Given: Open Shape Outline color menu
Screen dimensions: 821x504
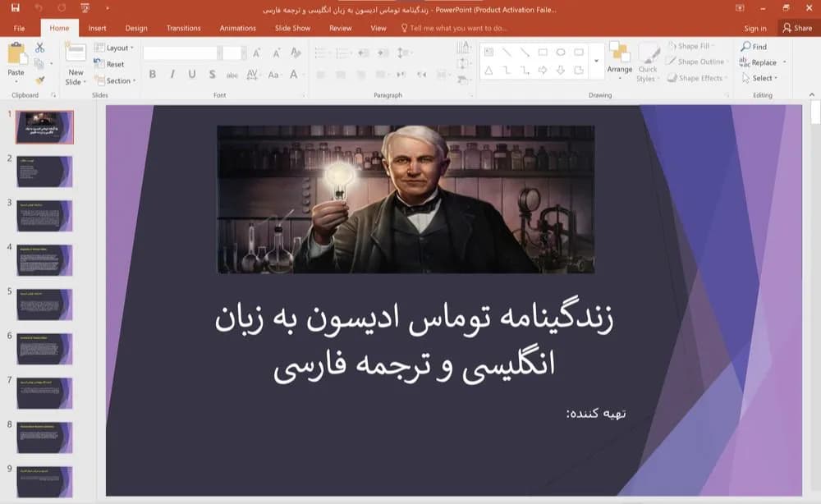Looking at the screenshot, I should [x=697, y=62].
